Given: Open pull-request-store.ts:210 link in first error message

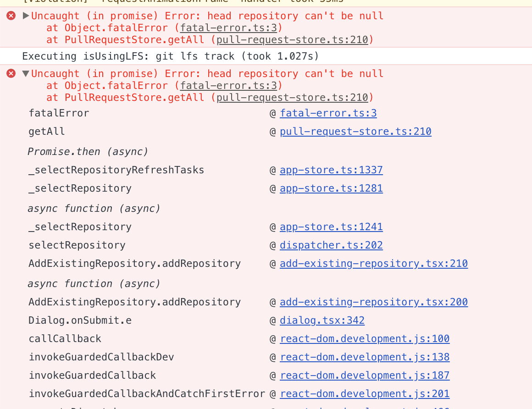Looking at the screenshot, I should coord(292,40).
